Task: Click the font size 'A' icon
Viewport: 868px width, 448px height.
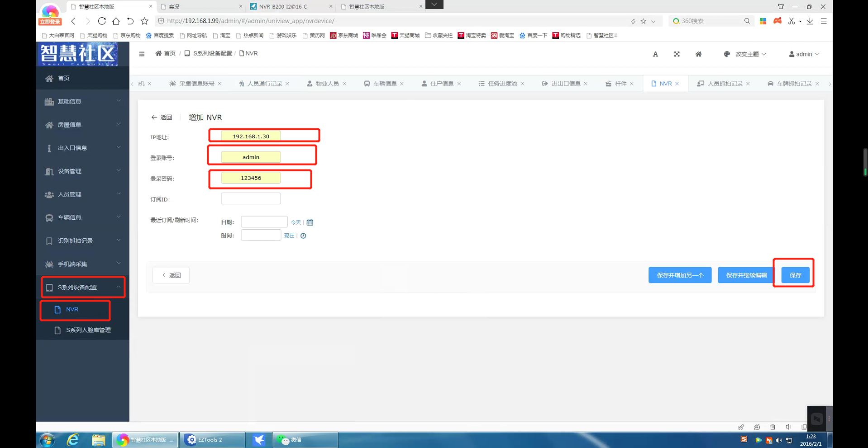Action: point(655,54)
